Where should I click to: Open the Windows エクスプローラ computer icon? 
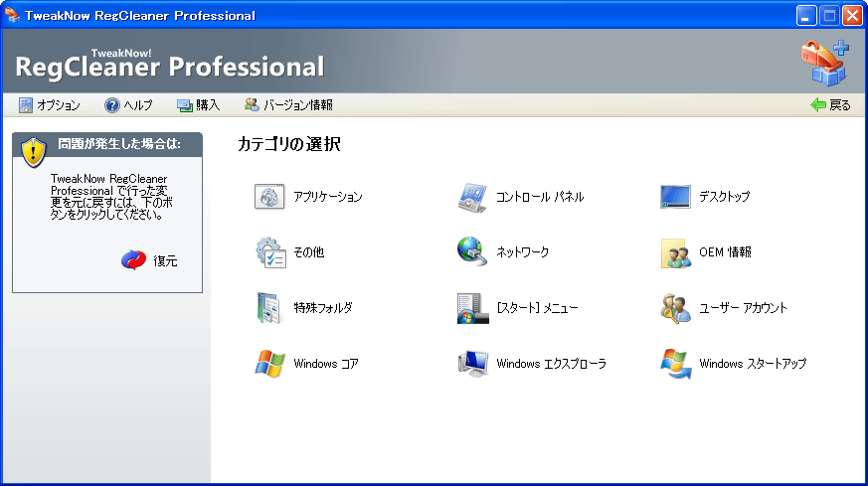[x=472, y=364]
